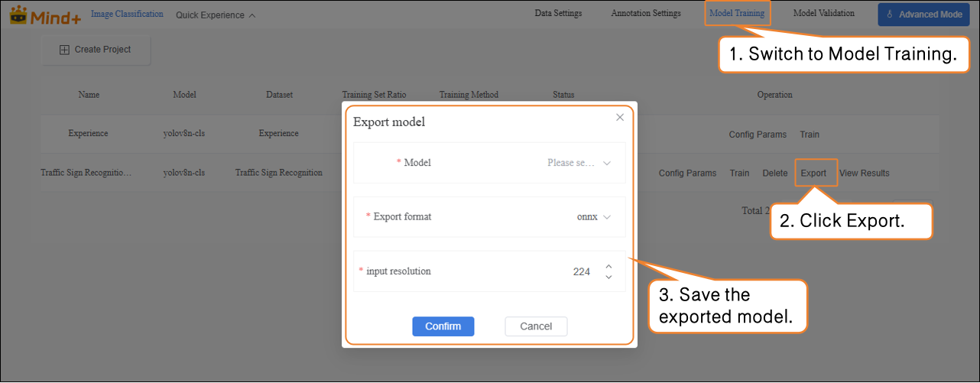Screen dimensions: 980x383
Task: Select the Model Training tab
Action: click(736, 14)
